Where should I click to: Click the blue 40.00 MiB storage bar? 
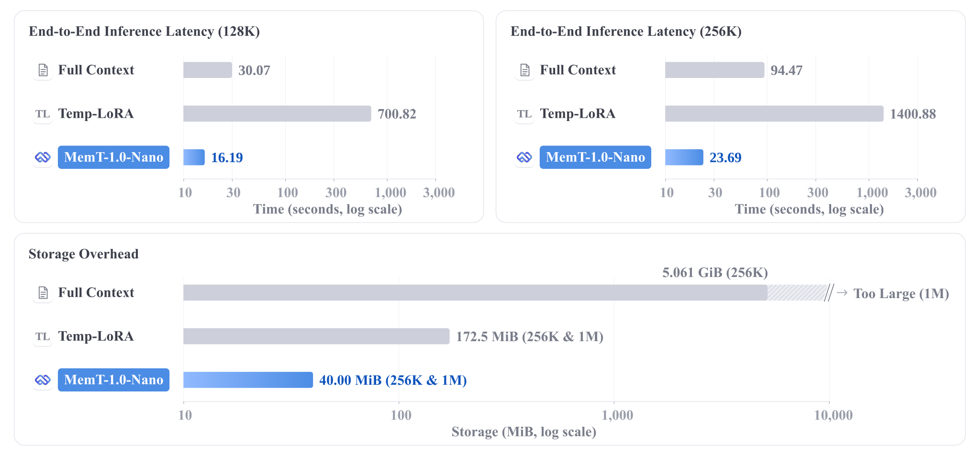(248, 380)
